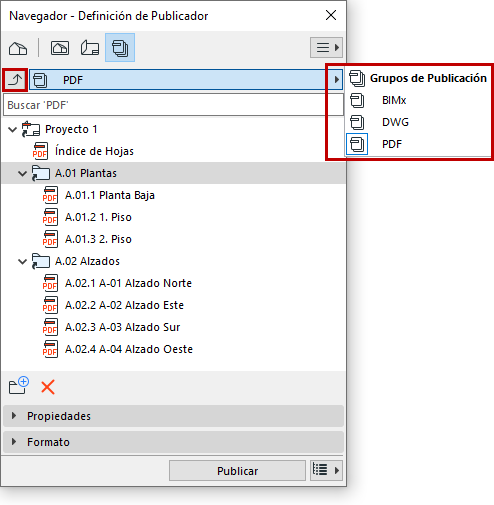The width and height of the screenshot is (494, 505).
Task: Click the PDF icon of Índice de Hojas
Action: tap(40, 151)
